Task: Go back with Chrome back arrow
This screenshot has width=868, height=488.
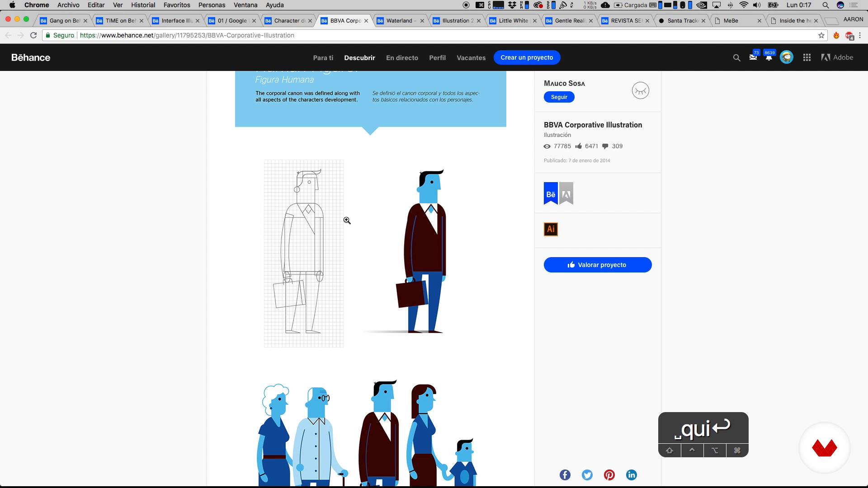Action: 8,35
